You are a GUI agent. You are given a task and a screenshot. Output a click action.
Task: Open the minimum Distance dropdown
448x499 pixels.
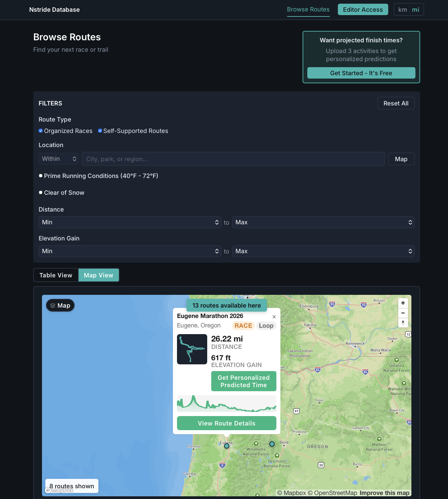point(130,222)
